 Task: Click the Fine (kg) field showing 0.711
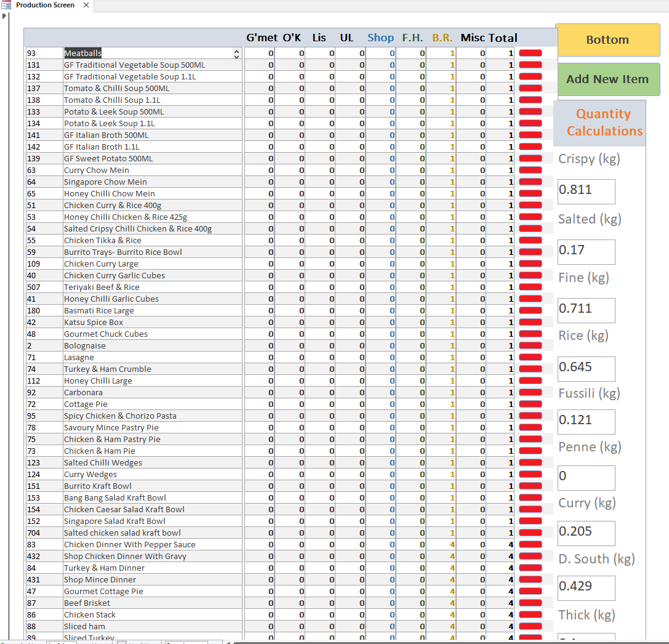click(587, 310)
